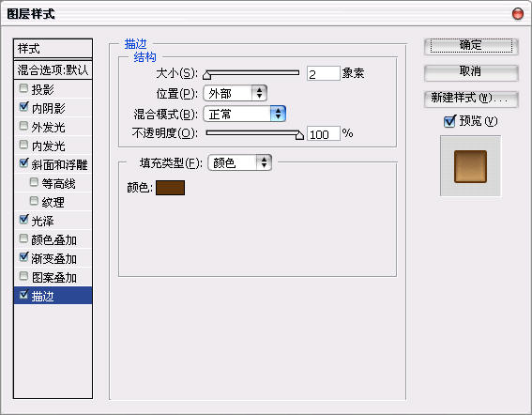
Task: Click the 确定 OK button
Action: point(471,46)
